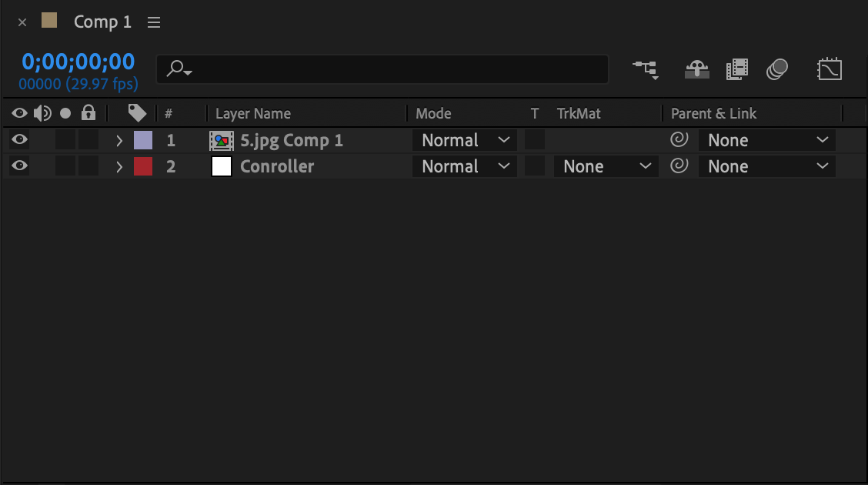868x485 pixels.
Task: Select the Comp 1 timeline tab
Action: coord(102,22)
